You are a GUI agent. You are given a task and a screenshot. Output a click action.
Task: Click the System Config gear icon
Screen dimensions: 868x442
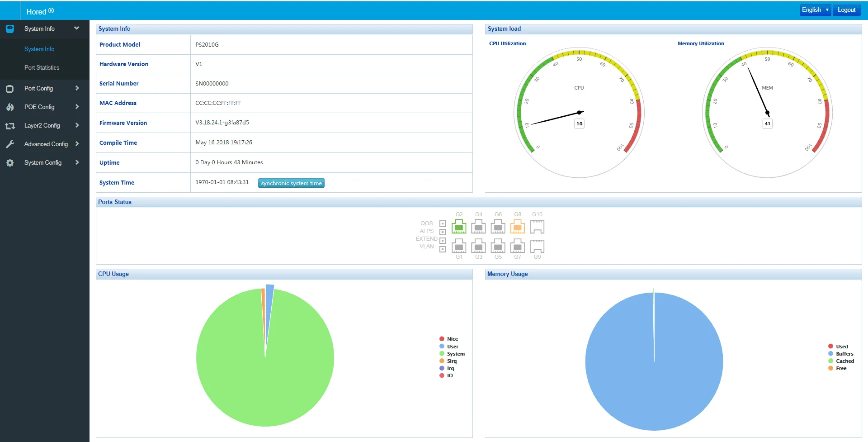pos(10,163)
